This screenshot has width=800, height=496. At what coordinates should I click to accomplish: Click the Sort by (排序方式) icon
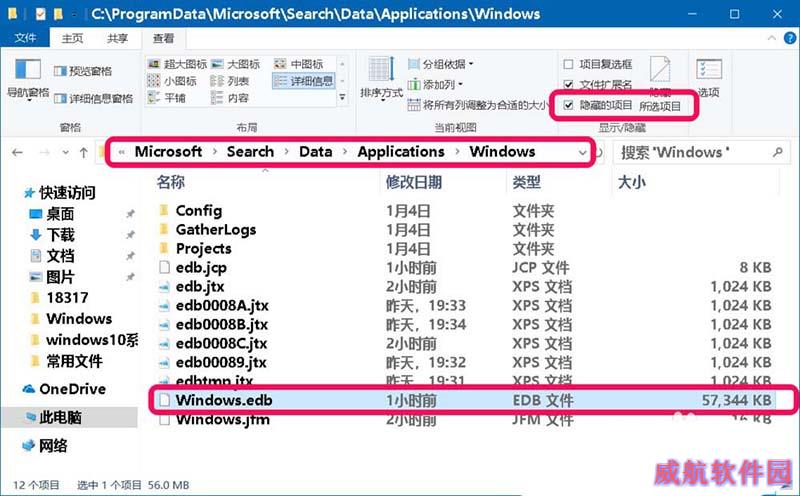(380, 76)
